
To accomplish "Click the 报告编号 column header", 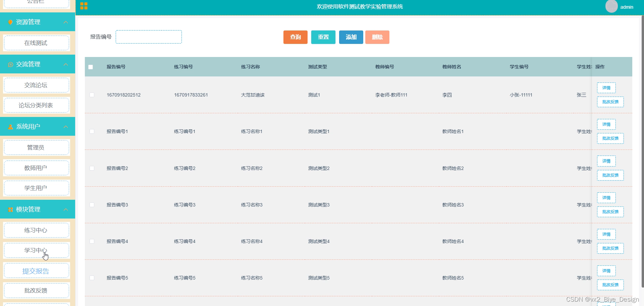I will (x=116, y=67).
